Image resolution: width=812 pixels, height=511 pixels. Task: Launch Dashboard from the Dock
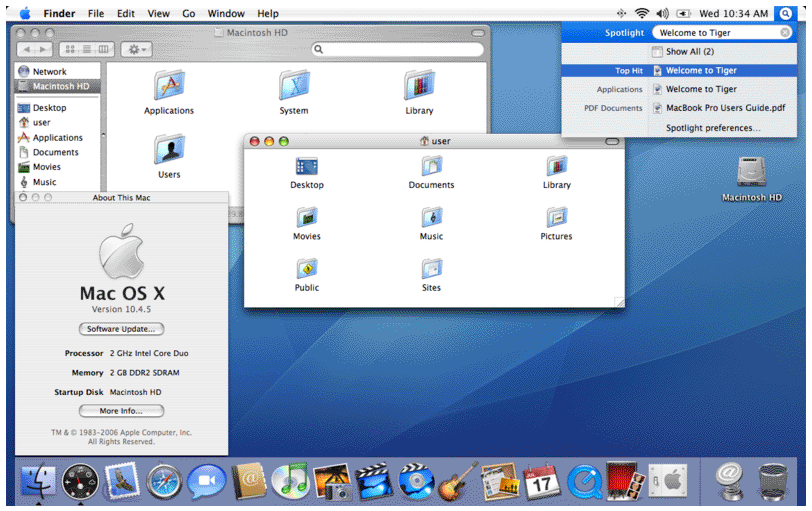pos(80,482)
